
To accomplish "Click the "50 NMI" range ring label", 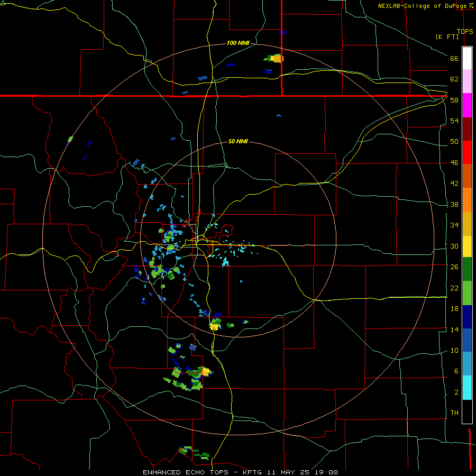I will pos(238,141).
